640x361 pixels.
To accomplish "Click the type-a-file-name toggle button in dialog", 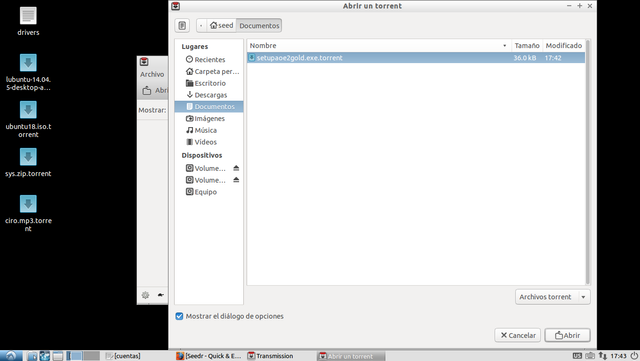I will pyautogui.click(x=182, y=25).
